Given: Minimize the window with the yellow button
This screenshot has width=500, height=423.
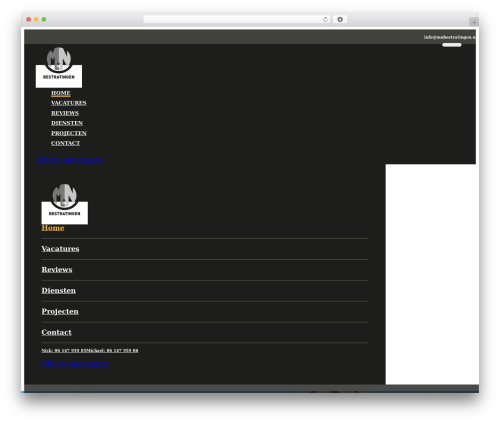Looking at the screenshot, I should 36,19.
